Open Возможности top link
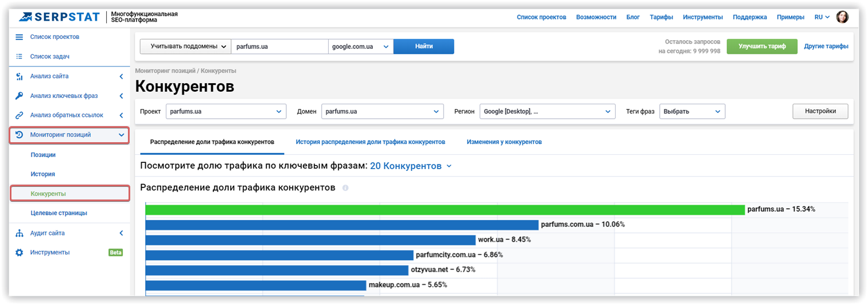This screenshot has height=305, width=868. [597, 17]
